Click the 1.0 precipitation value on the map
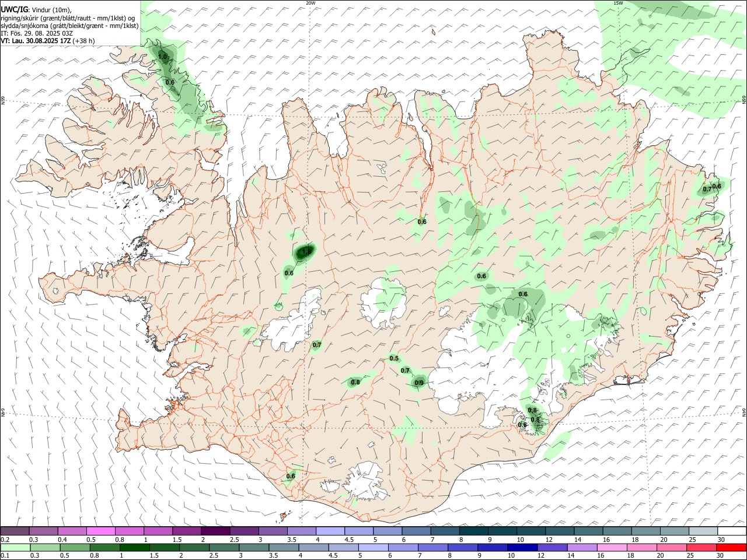747x560 pixels. [163, 57]
